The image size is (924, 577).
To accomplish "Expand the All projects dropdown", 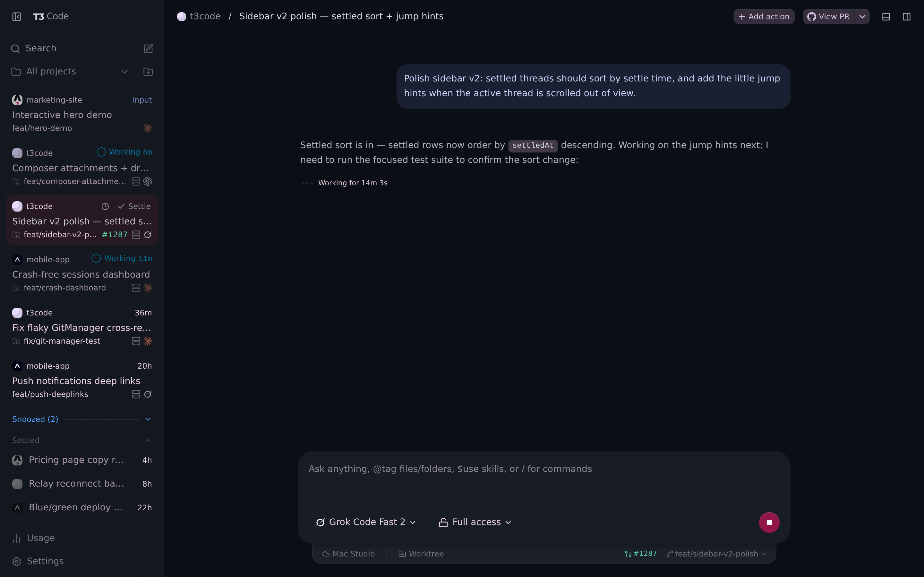I will (x=124, y=72).
